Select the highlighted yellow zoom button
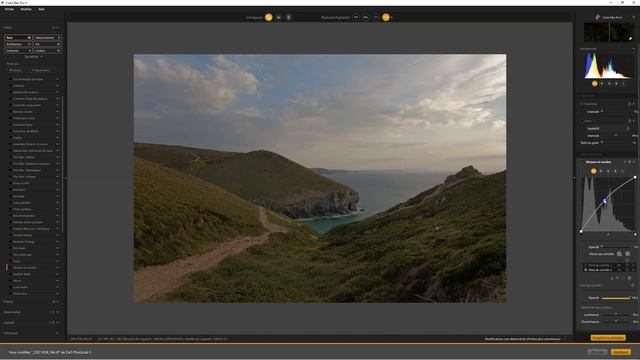This screenshot has height=360, width=640. click(x=386, y=17)
